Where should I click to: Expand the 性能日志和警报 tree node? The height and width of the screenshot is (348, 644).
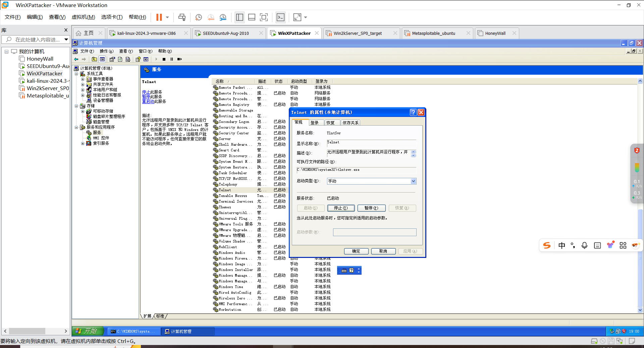tap(83, 95)
